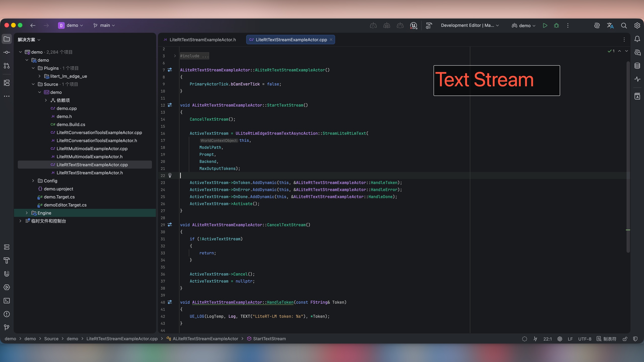
Task: Toggle the read-only lock in status bar
Action: coord(625,339)
